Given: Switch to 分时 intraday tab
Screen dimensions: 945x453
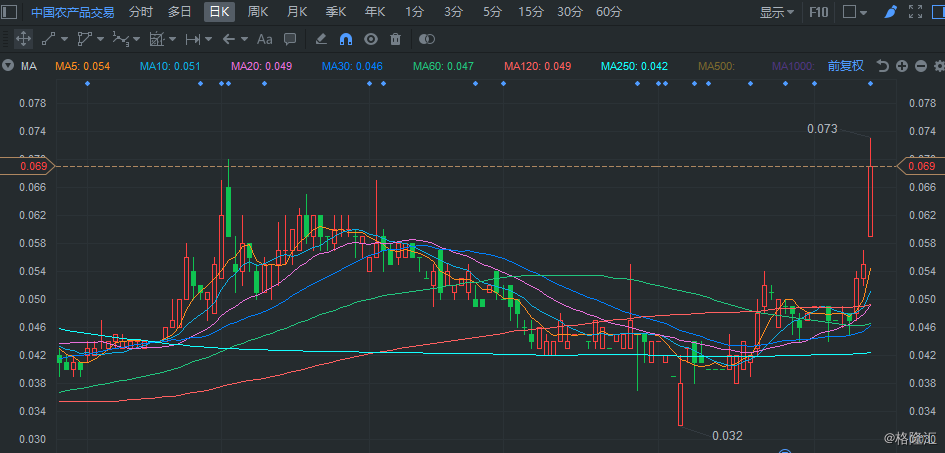Looking at the screenshot, I should (141, 12).
